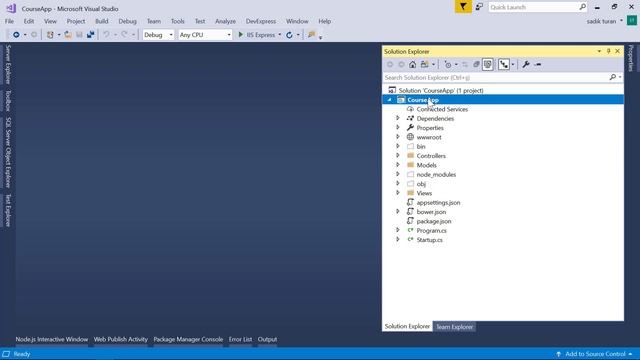The height and width of the screenshot is (360, 640).
Task: Open the DevExpress menu
Action: [x=261, y=21]
